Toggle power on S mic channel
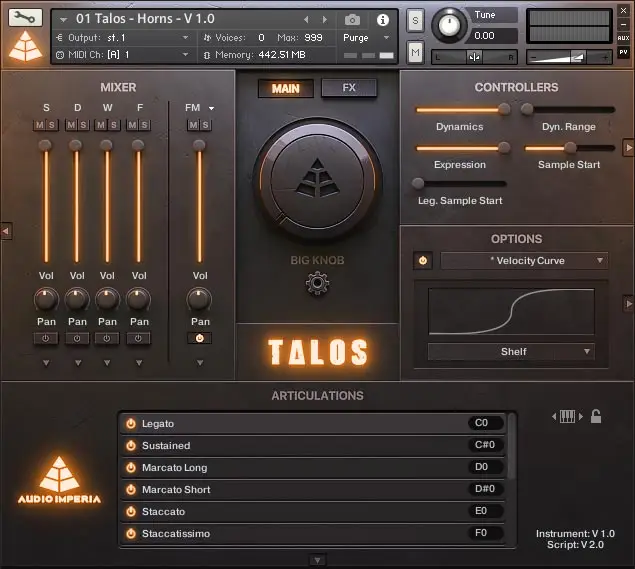Screen dimensions: 635x569 tap(46, 338)
